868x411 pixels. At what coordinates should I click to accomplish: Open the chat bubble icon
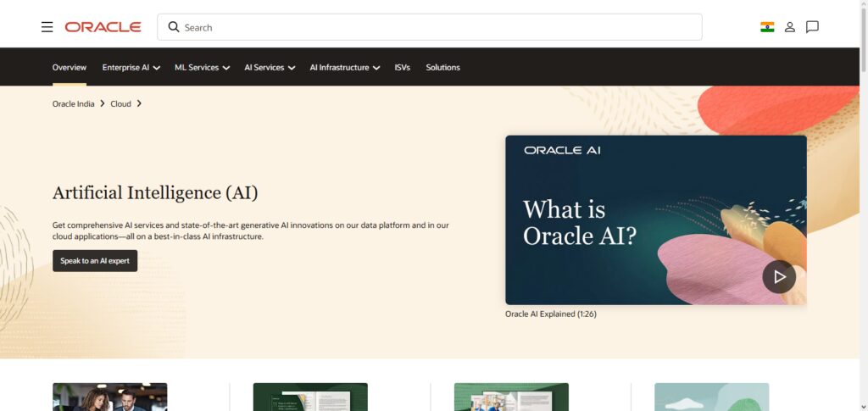coord(812,27)
